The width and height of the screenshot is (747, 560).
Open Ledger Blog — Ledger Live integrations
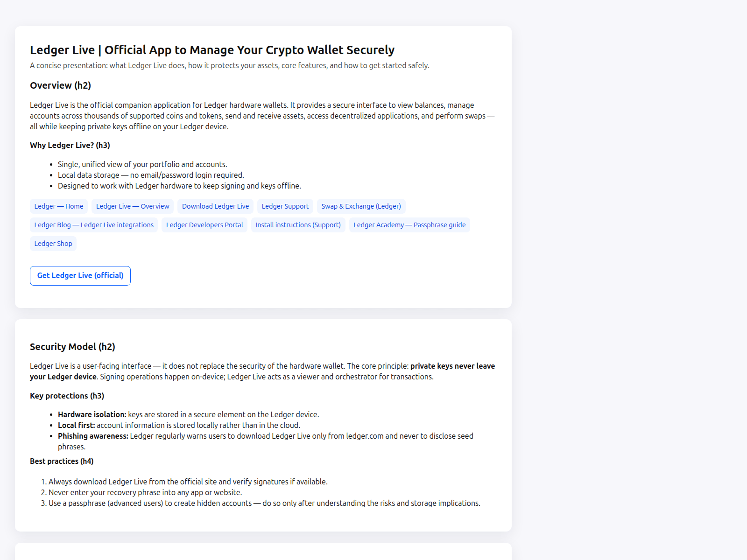point(93,224)
